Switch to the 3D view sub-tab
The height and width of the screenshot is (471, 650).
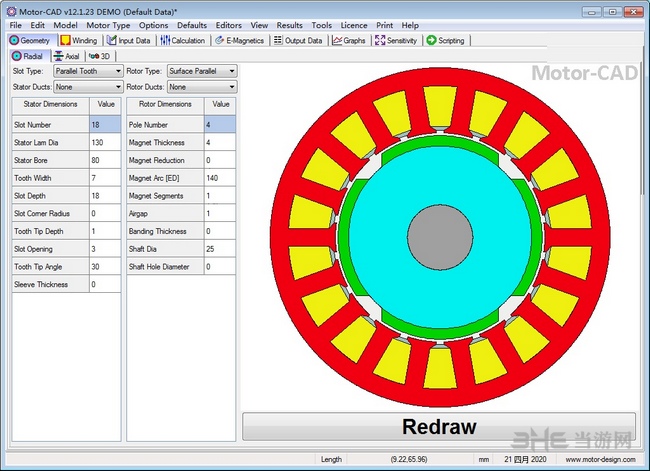100,56
